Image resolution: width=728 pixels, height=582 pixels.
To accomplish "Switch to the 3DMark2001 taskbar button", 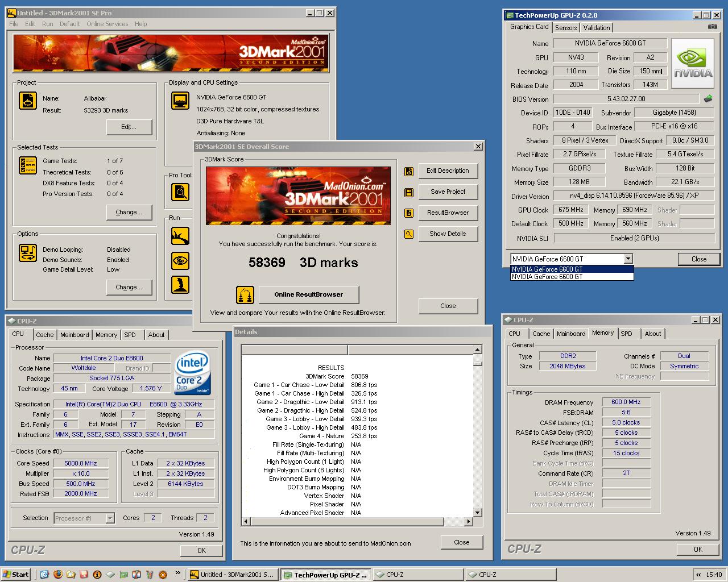I will coord(232,575).
